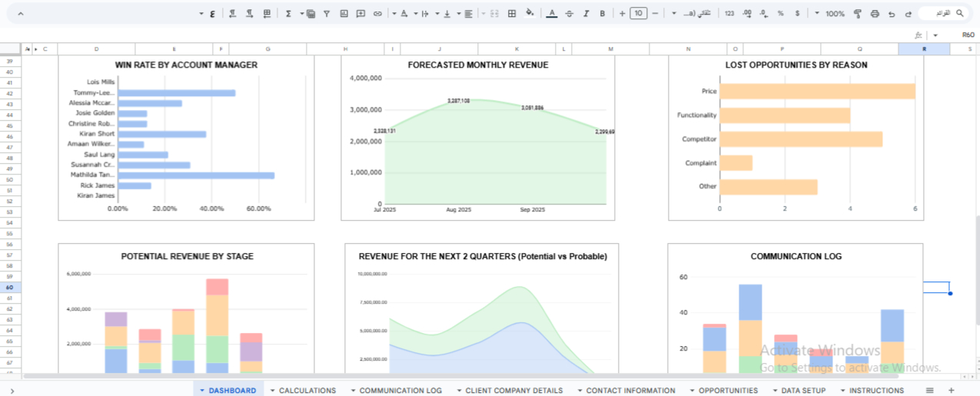Select the LOST OPPORTUNITIES BY REASON title

pos(796,65)
